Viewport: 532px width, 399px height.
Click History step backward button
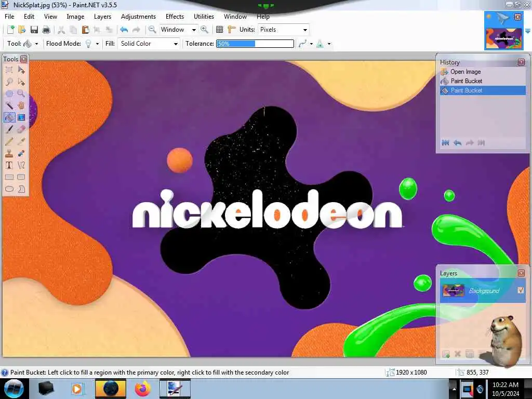(x=457, y=143)
